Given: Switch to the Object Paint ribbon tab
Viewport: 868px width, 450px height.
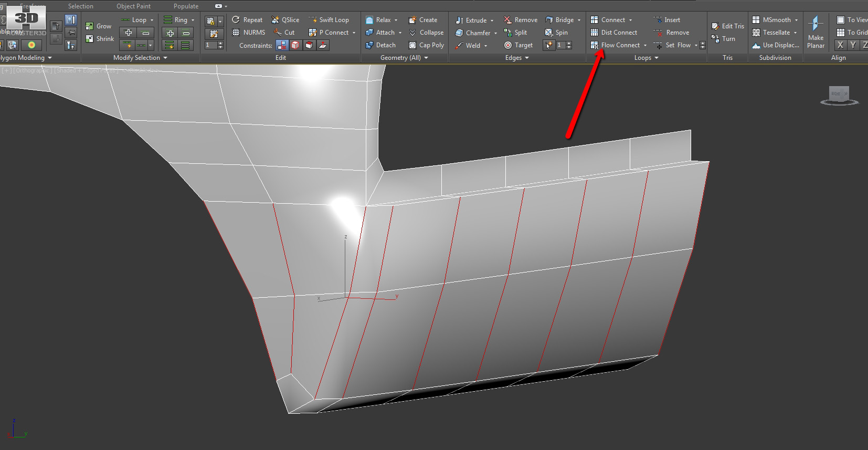Looking at the screenshot, I should [x=133, y=6].
